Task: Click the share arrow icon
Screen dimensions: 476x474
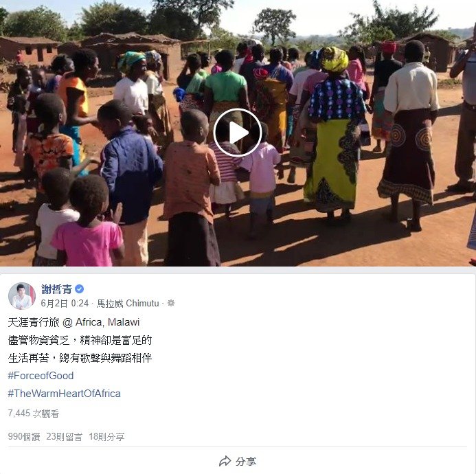Action: click(x=225, y=461)
